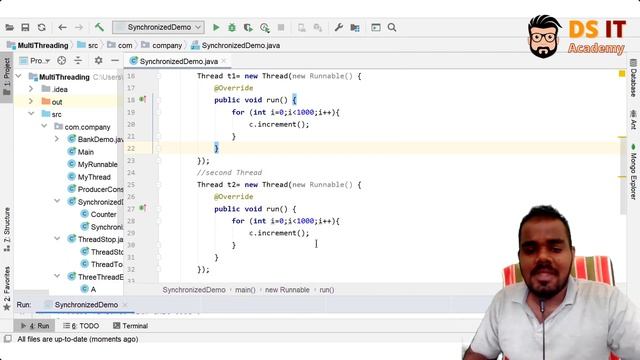The height and width of the screenshot is (360, 640).
Task: Go back with the left arrow icon
Action: pyautogui.click(x=62, y=27)
